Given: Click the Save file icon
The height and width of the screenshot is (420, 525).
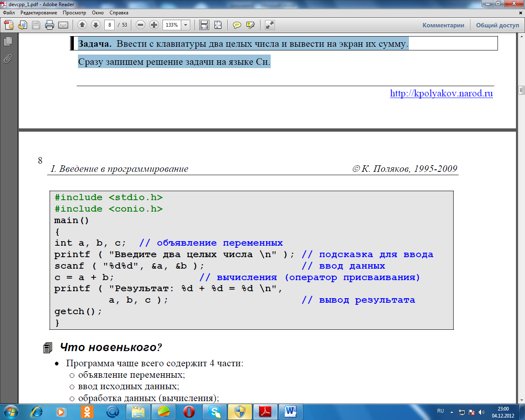Looking at the screenshot, I should [36, 25].
